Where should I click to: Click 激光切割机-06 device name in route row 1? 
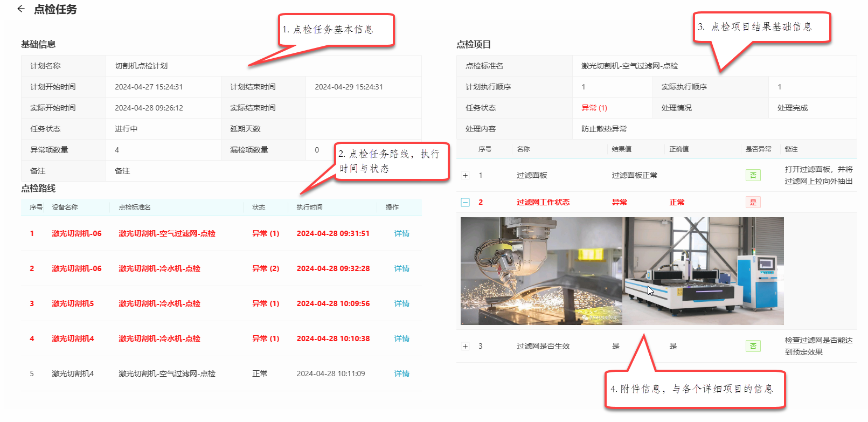coord(77,233)
